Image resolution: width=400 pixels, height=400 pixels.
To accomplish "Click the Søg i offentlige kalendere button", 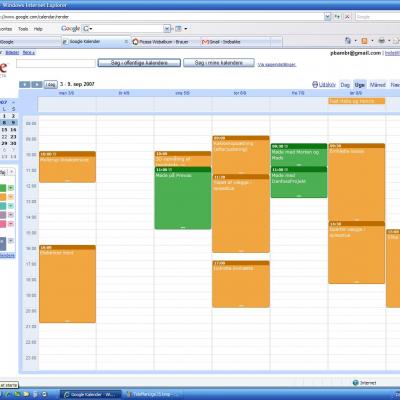I will click(x=139, y=63).
